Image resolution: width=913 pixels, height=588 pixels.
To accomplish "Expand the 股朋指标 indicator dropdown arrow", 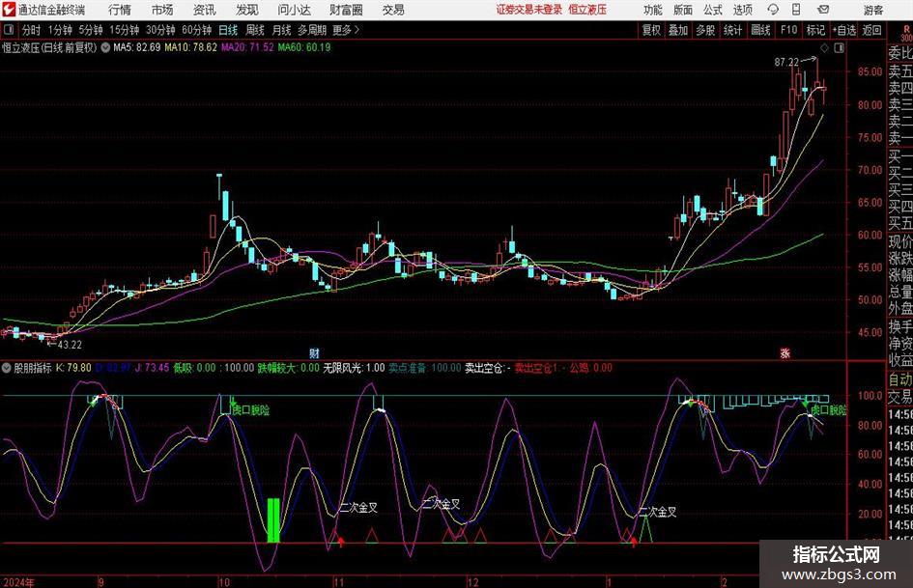I will 7,368.
